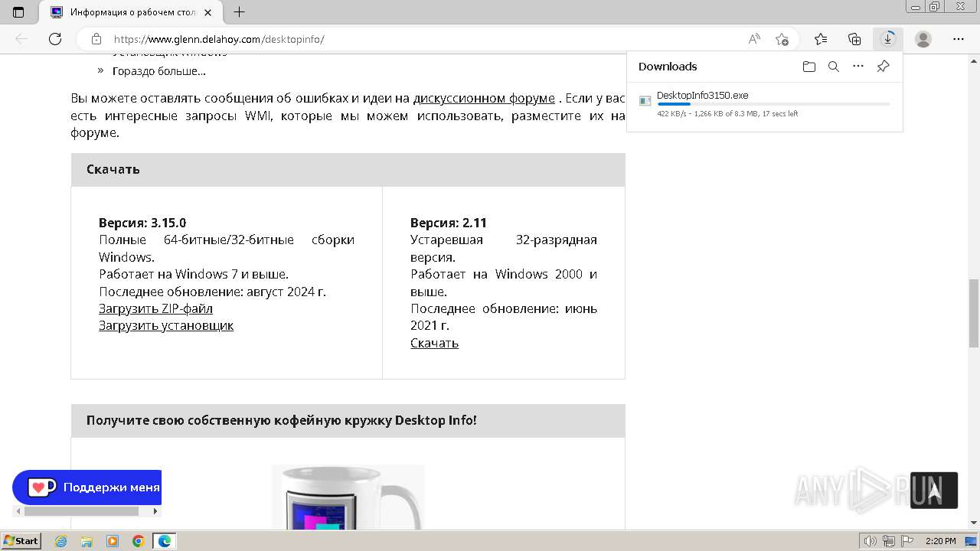Open a new browser tab

click(240, 12)
